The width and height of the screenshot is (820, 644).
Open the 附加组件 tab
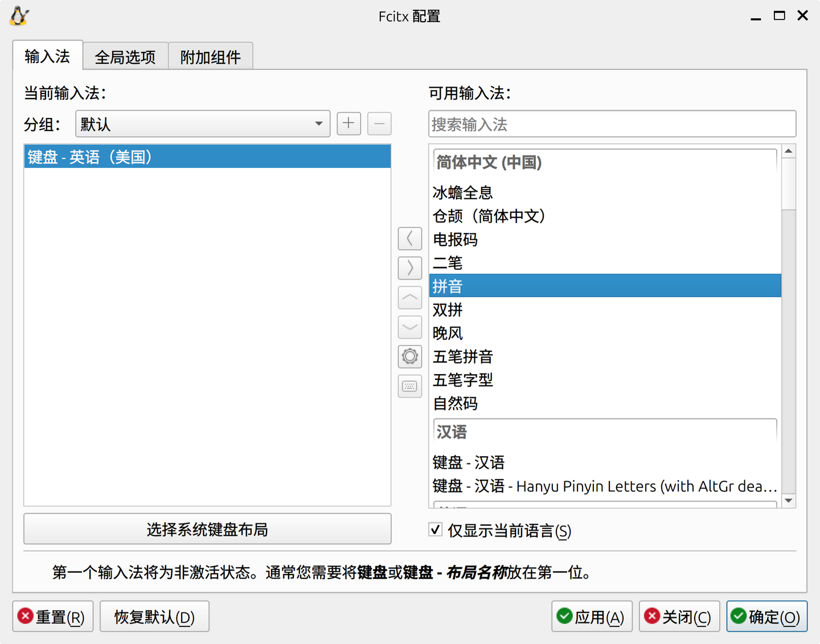click(210, 56)
